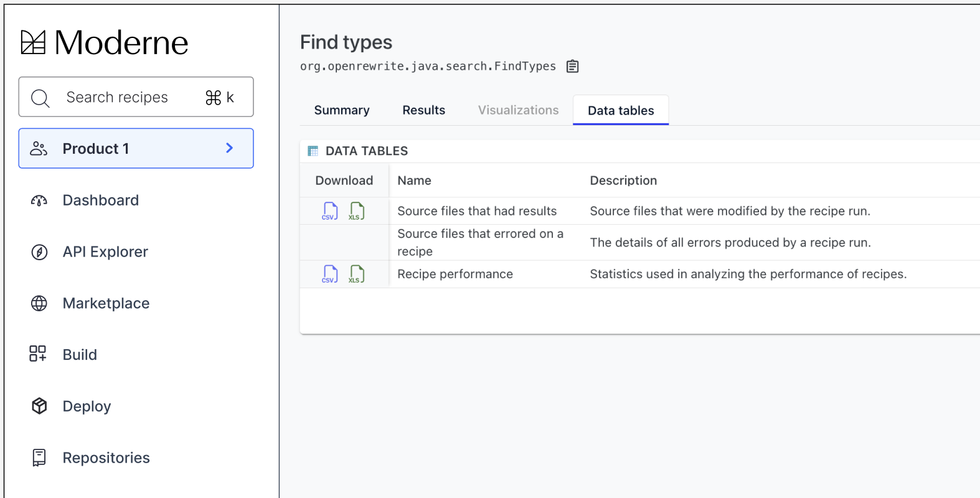Click 'Statistics used in analyzing' description
This screenshot has height=498, width=980.
(748, 274)
